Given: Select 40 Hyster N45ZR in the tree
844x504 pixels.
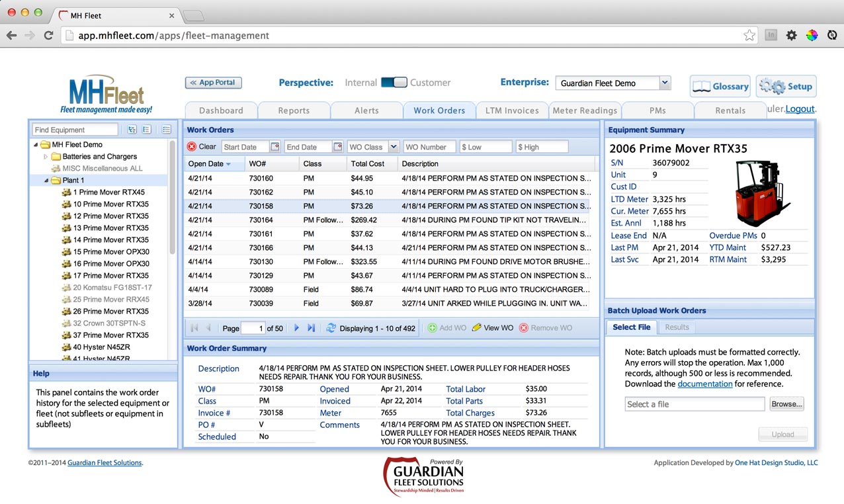Looking at the screenshot, I should (101, 347).
